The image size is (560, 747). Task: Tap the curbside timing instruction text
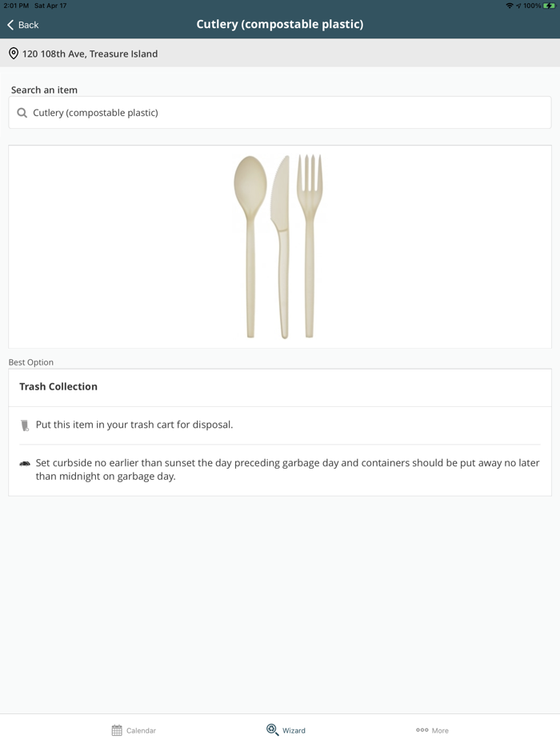tap(287, 469)
